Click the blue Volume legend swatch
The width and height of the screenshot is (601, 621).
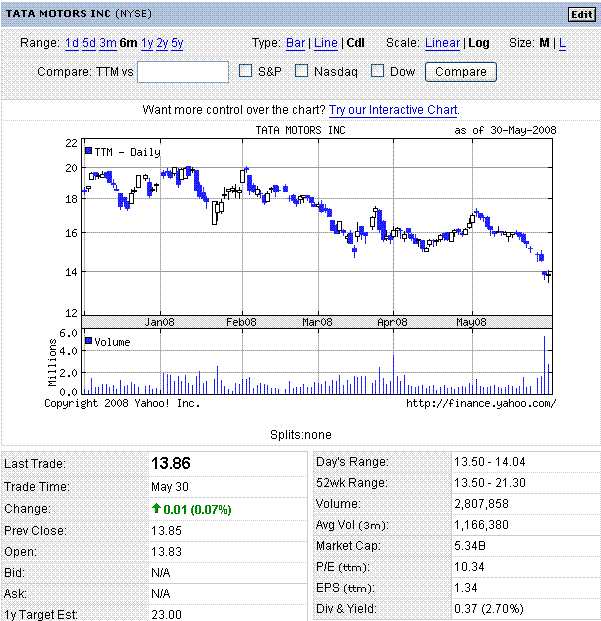pos(89,341)
